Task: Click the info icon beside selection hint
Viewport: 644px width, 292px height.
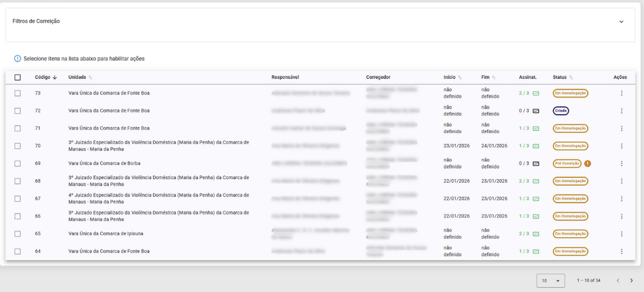Action: click(x=17, y=59)
